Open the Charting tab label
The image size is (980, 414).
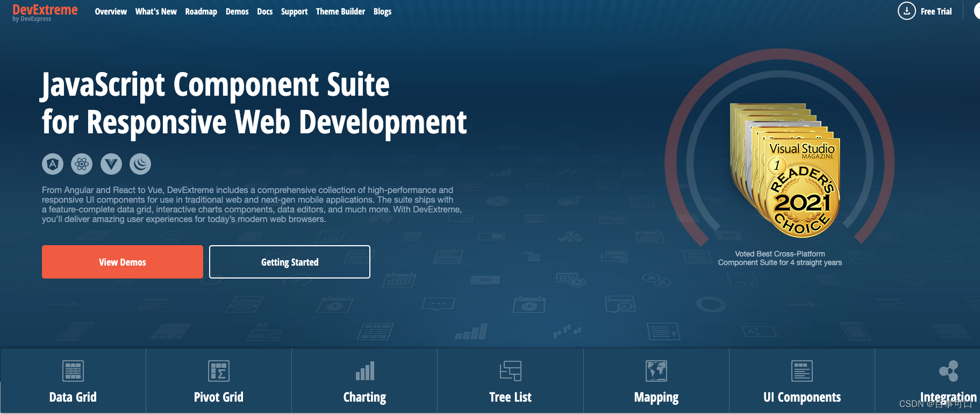(365, 397)
